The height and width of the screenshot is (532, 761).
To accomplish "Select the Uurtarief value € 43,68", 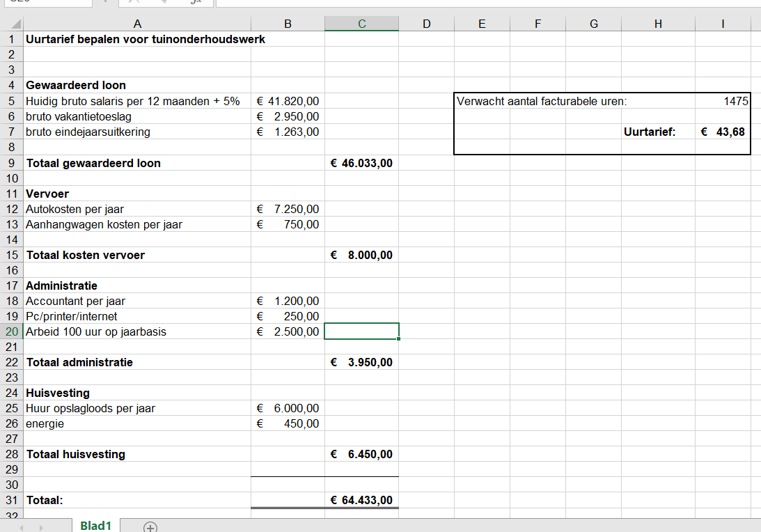I will 723,132.
